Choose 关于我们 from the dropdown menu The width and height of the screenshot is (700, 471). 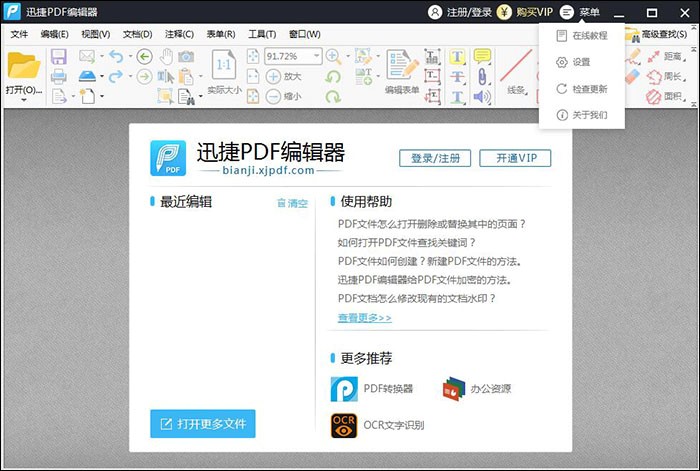582,115
